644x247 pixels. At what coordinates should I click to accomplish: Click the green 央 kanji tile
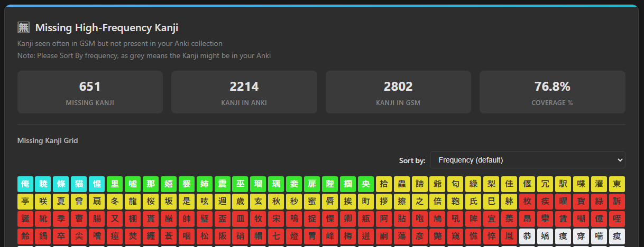(x=366, y=184)
